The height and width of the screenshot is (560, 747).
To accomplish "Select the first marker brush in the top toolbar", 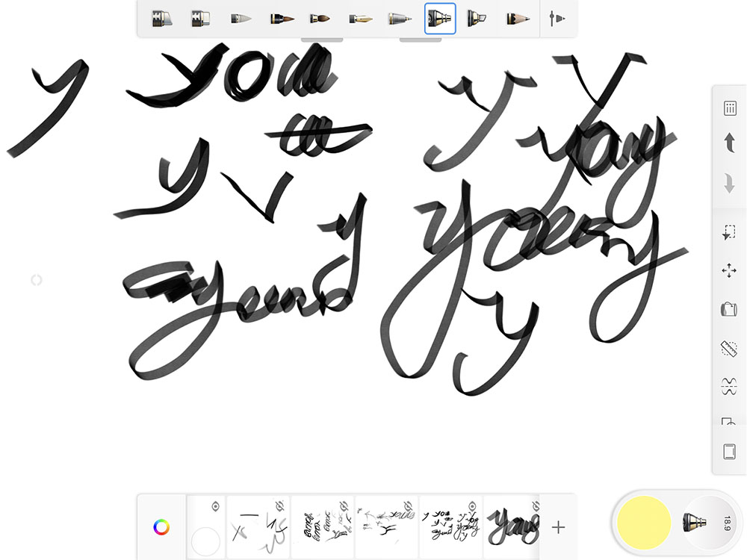I will pos(161,19).
